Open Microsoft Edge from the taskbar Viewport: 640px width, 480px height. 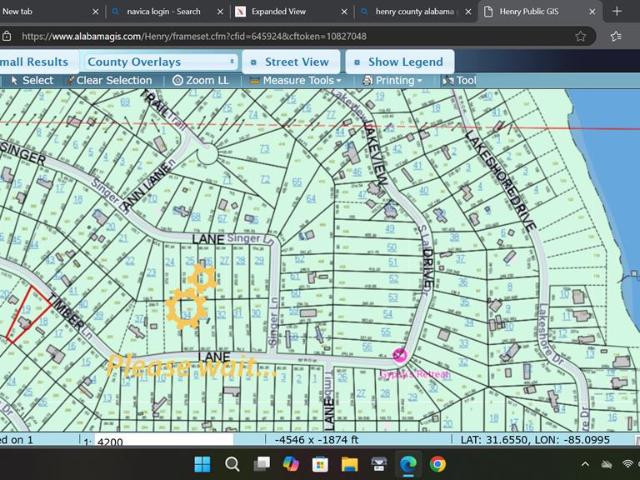click(408, 464)
